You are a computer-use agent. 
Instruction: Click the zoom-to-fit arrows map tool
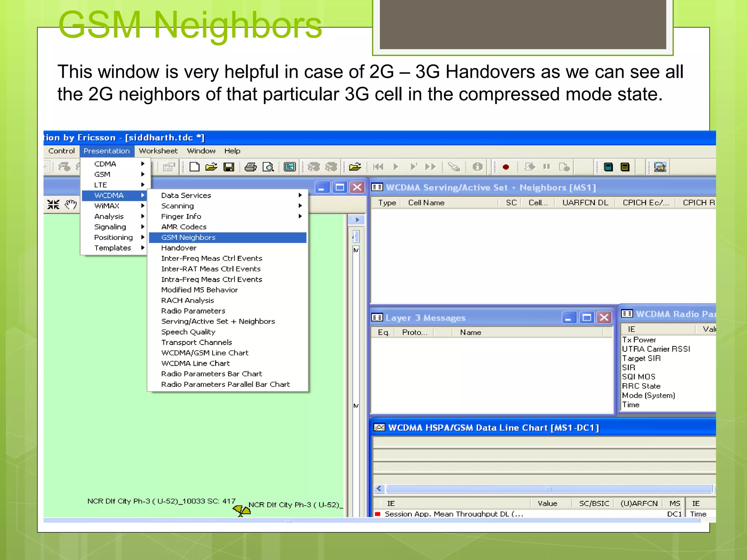pyautogui.click(x=53, y=205)
